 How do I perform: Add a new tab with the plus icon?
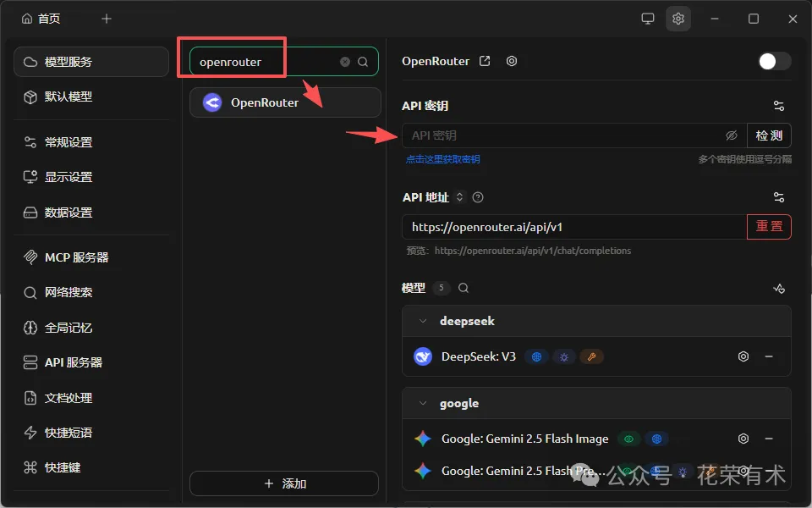107,19
